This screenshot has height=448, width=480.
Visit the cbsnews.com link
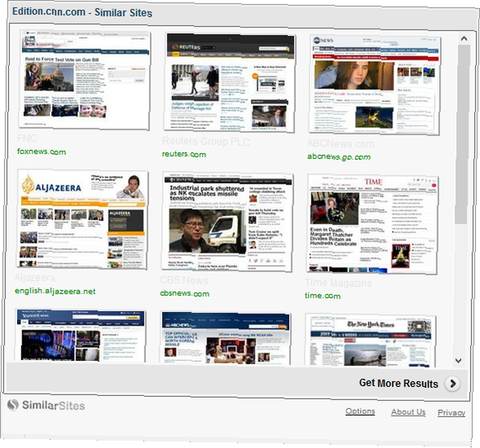(185, 293)
